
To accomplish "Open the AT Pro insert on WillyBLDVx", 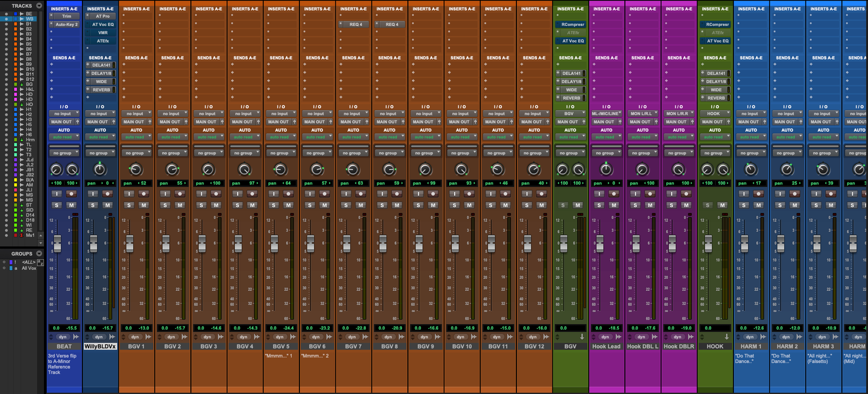I will point(103,16).
